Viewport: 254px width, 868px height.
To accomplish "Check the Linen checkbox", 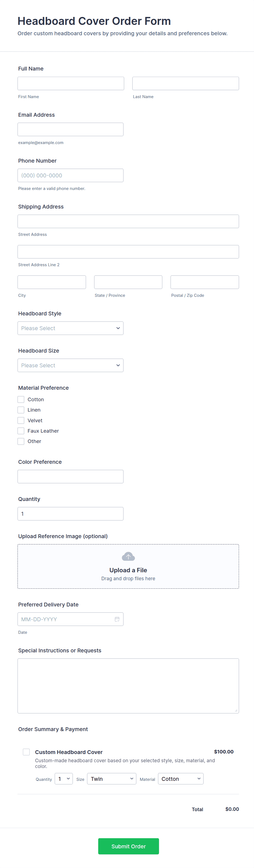I will [x=21, y=410].
